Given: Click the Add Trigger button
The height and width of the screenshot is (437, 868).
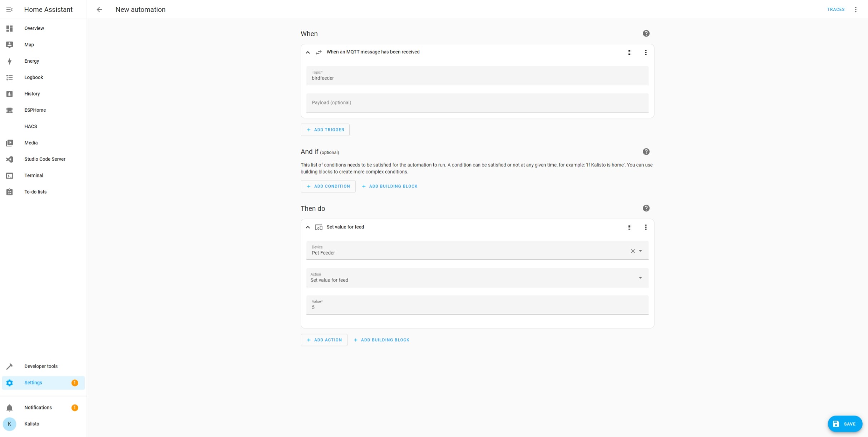Looking at the screenshot, I should 325,130.
